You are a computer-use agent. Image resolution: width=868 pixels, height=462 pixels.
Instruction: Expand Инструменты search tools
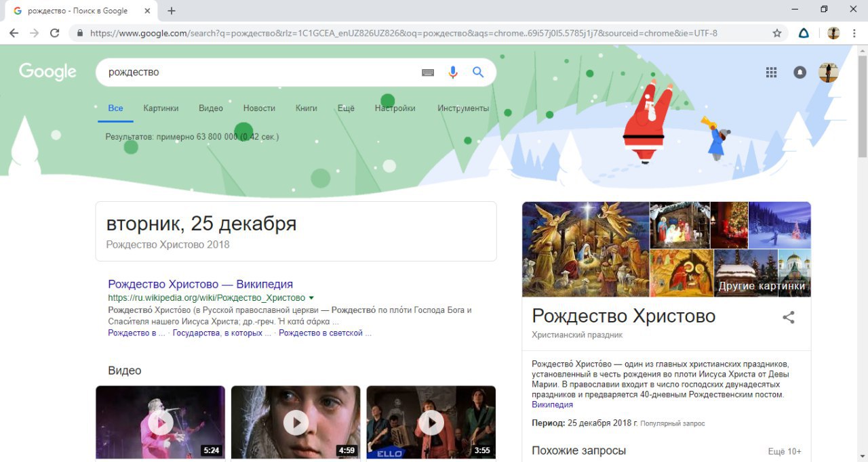(463, 108)
